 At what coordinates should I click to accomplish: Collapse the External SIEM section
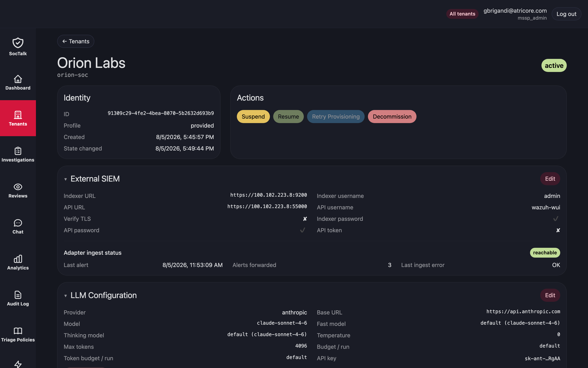pos(65,179)
